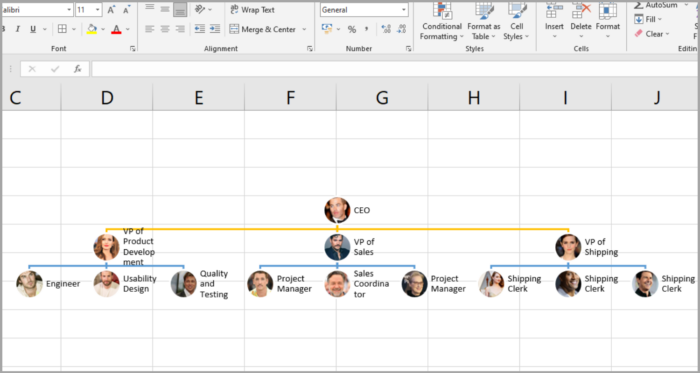Select column F header

pyautogui.click(x=291, y=97)
